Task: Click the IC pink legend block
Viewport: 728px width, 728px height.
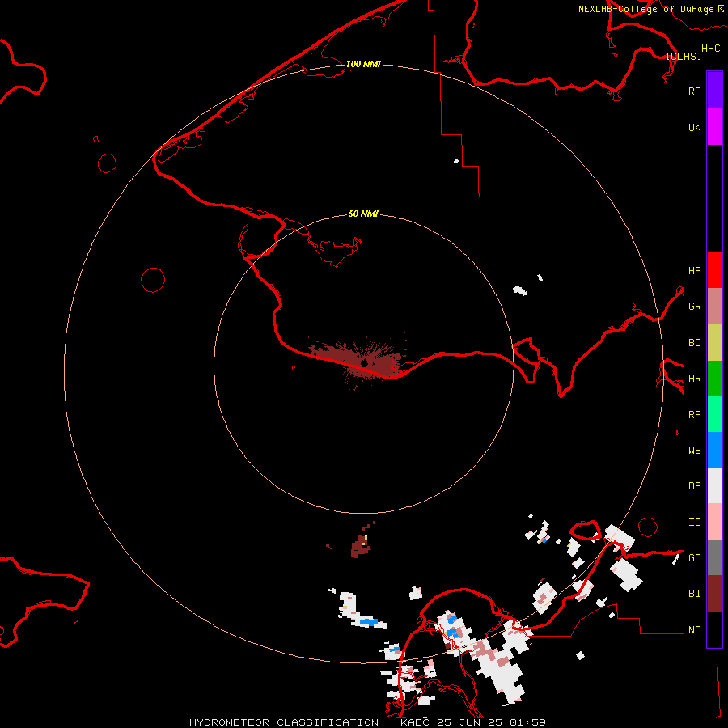Action: point(714,522)
